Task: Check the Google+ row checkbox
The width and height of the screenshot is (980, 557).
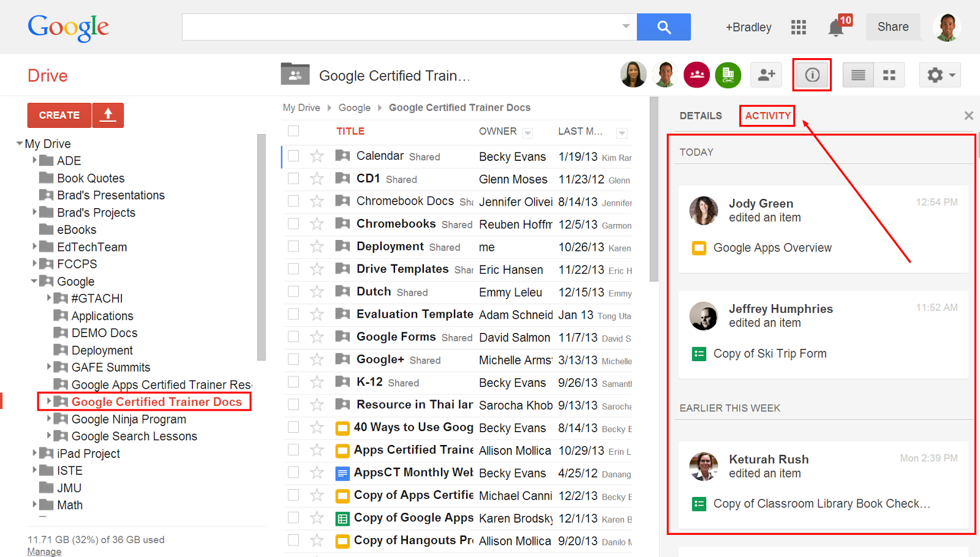Action: (293, 360)
